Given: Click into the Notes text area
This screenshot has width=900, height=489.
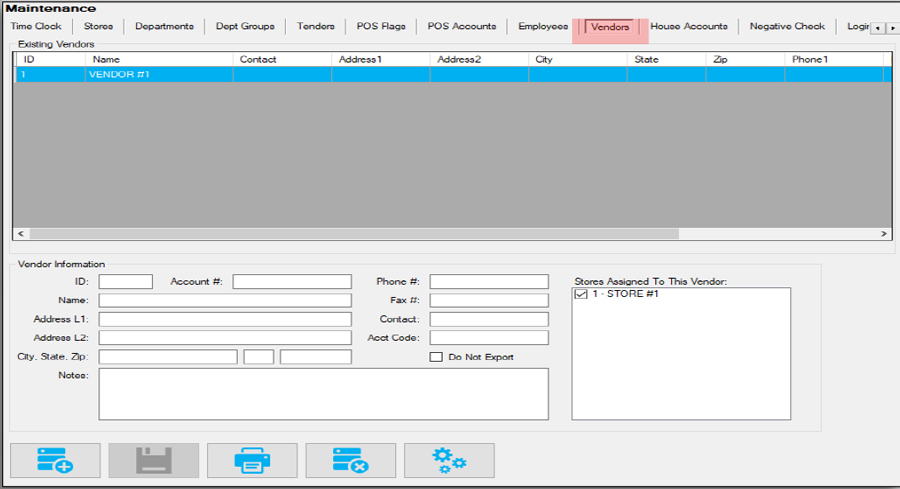Looking at the screenshot, I should (x=324, y=394).
